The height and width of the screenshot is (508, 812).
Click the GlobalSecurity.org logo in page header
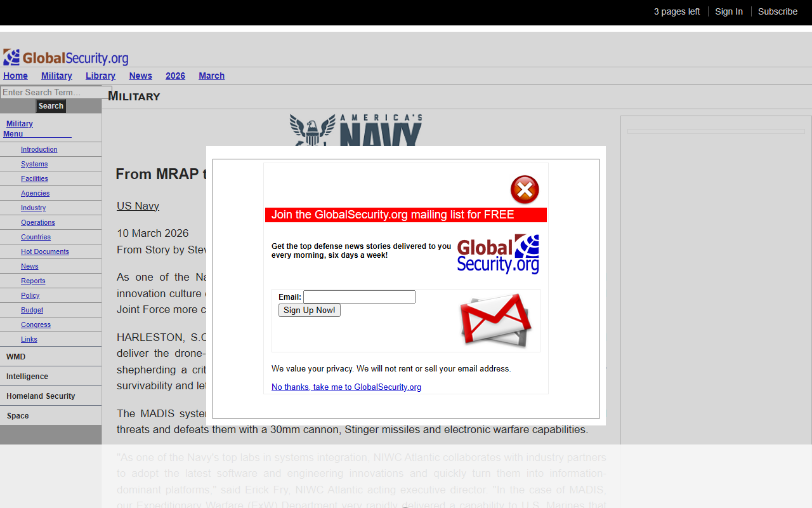click(x=65, y=57)
